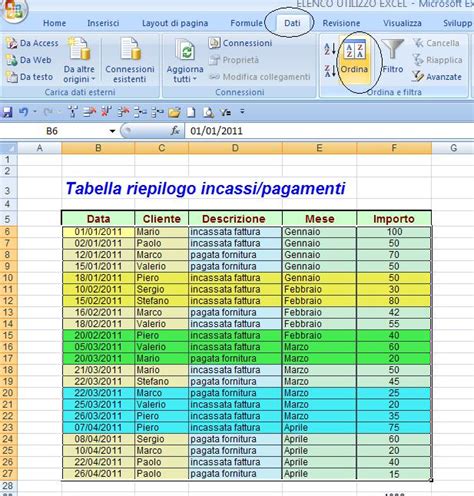The height and width of the screenshot is (496, 474).
Task: Click the title Tabella riepilogo incassi/pagamenti
Action: click(x=205, y=188)
